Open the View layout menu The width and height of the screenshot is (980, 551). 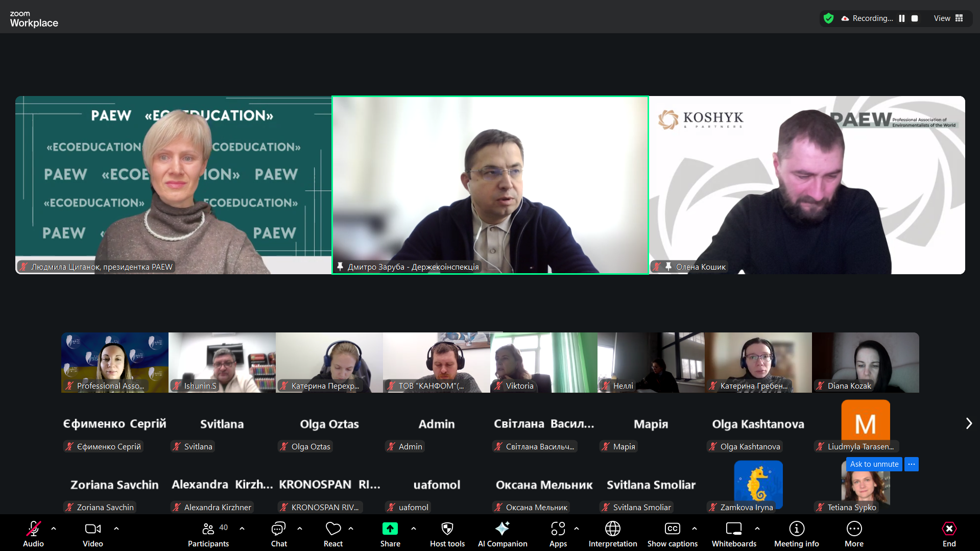[948, 18]
